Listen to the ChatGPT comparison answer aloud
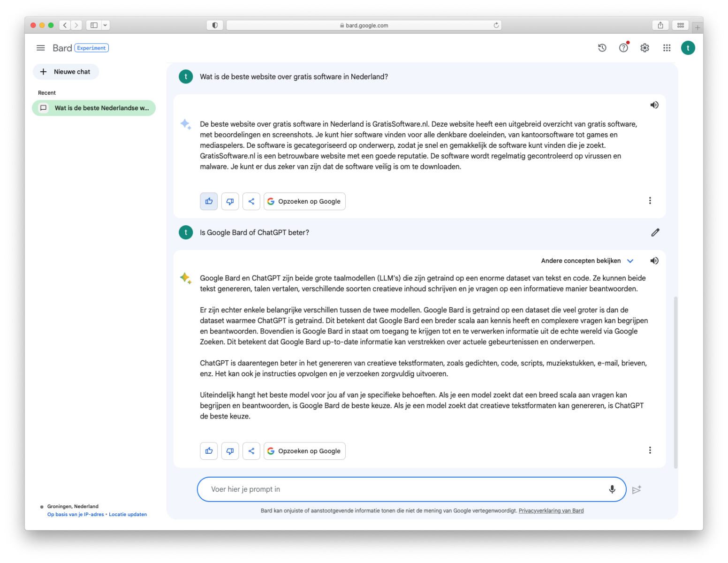 coord(654,261)
